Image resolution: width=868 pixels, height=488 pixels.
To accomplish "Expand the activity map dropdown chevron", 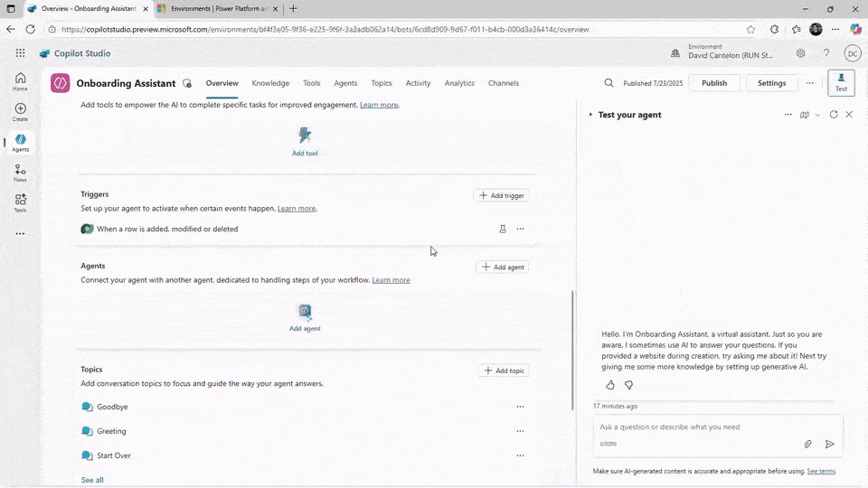I will pyautogui.click(x=818, y=115).
